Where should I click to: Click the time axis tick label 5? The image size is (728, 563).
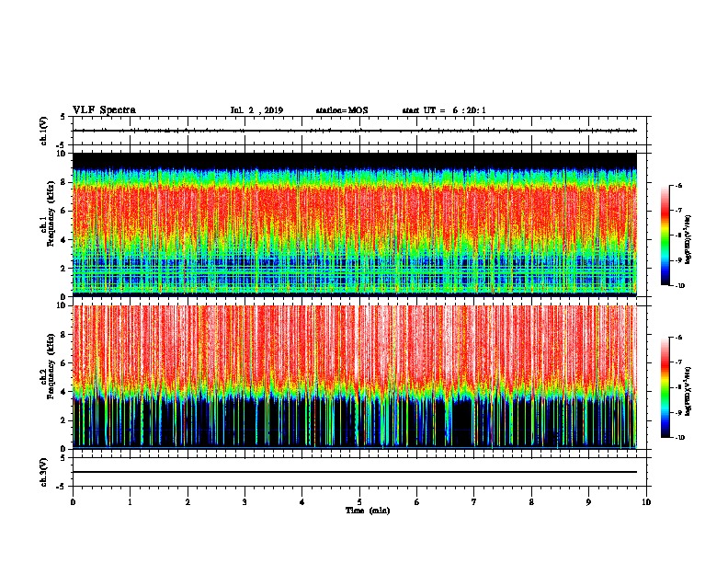coord(359,502)
